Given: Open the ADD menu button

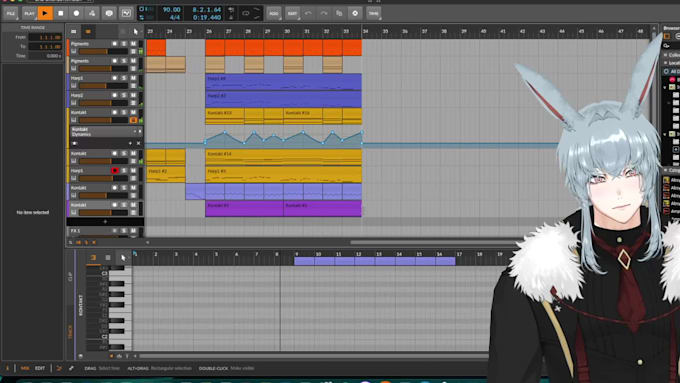Looking at the screenshot, I should (x=274, y=13).
